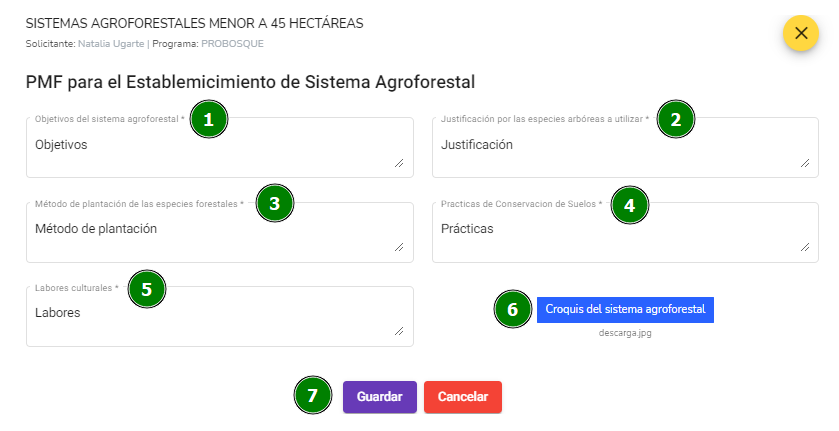Focus the Método de plantación field
The height and width of the screenshot is (431, 839).
click(x=220, y=232)
